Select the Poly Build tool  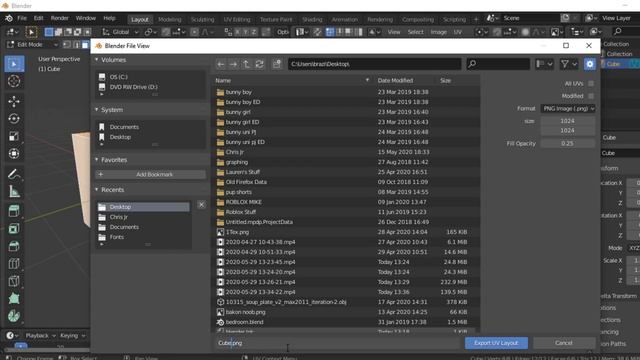[x=14, y=299]
